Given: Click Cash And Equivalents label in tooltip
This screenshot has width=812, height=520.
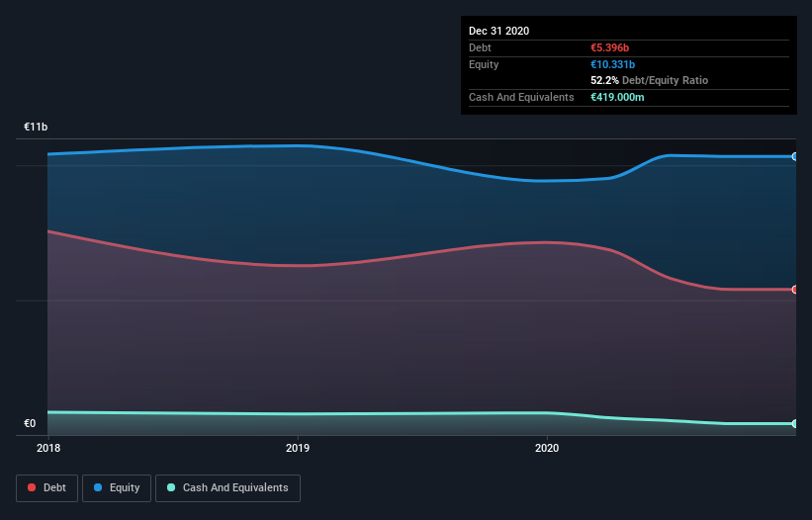Looking at the screenshot, I should coord(521,97).
